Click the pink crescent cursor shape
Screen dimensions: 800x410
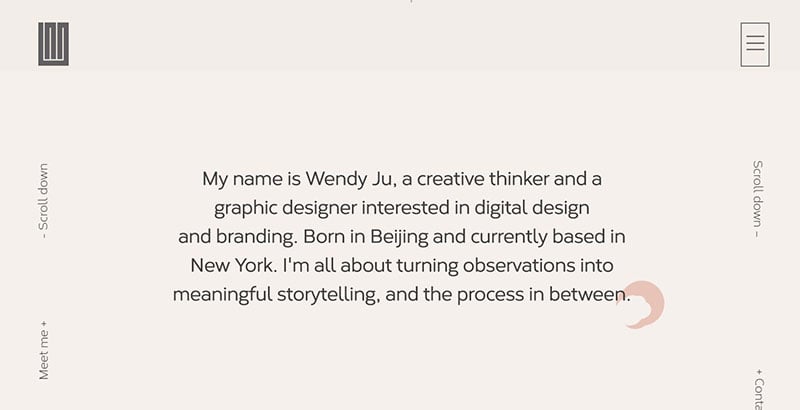(x=641, y=305)
